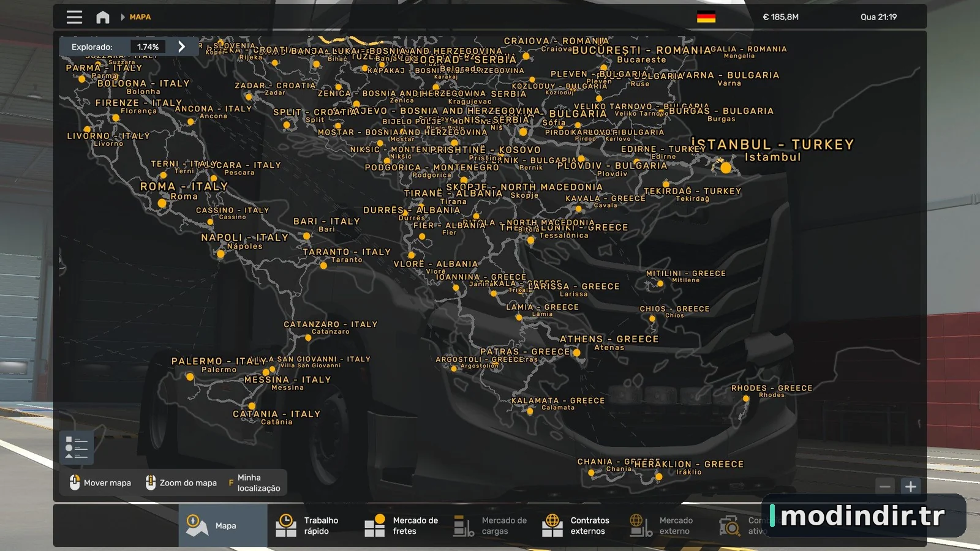
Task: Click the Qua 21:19 clock
Action: (878, 17)
